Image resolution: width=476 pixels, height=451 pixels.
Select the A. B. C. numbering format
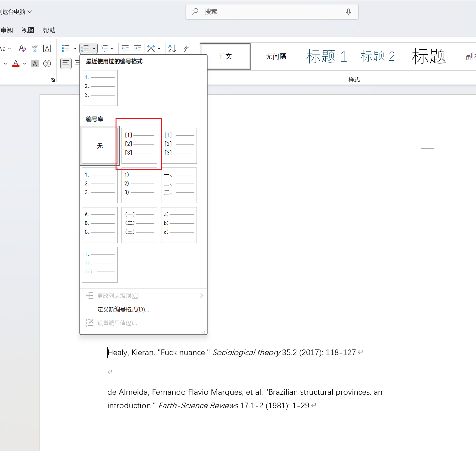coord(100,225)
